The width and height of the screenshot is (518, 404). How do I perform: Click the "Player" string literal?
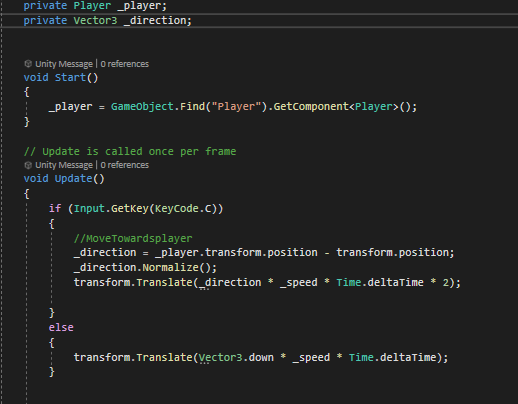pos(236,107)
